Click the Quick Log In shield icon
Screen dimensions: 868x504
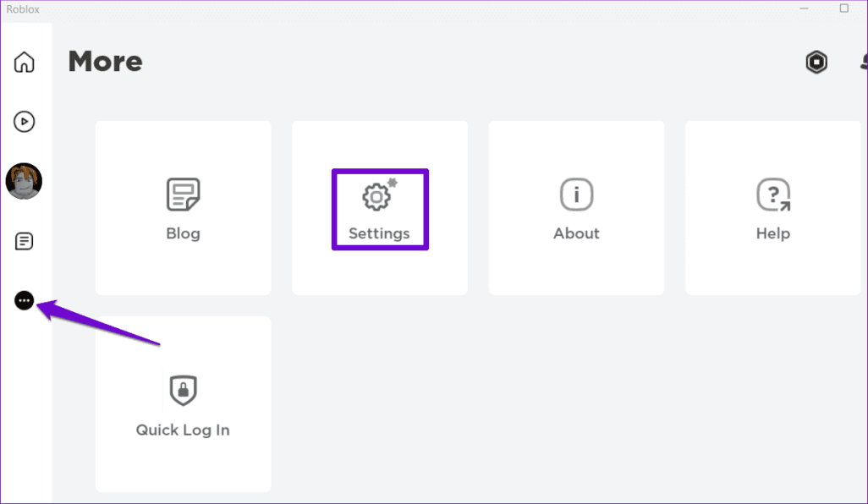183,390
